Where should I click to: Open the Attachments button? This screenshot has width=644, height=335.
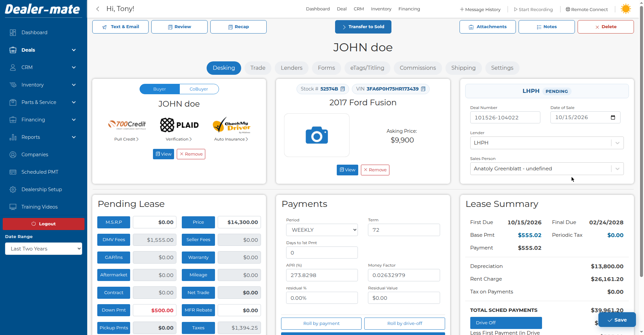click(x=487, y=27)
